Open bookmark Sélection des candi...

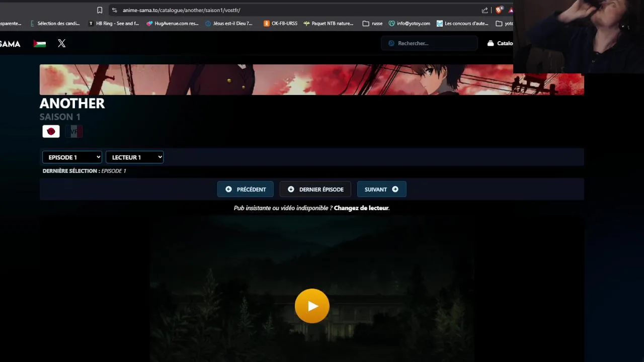point(54,23)
